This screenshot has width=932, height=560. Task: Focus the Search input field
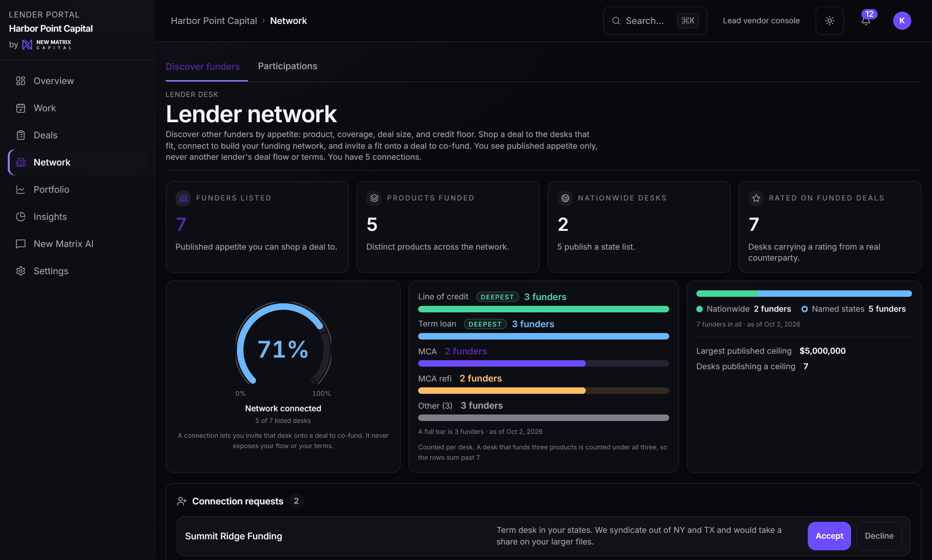655,21
